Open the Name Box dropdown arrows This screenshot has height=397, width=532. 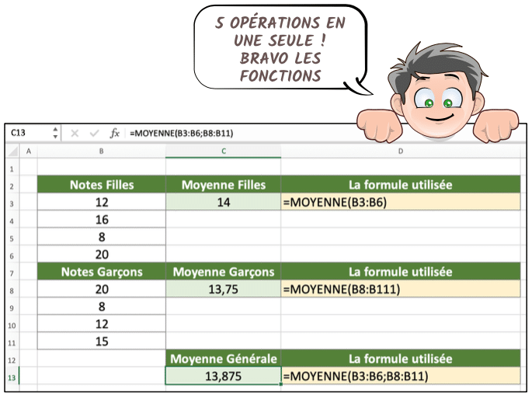55,133
